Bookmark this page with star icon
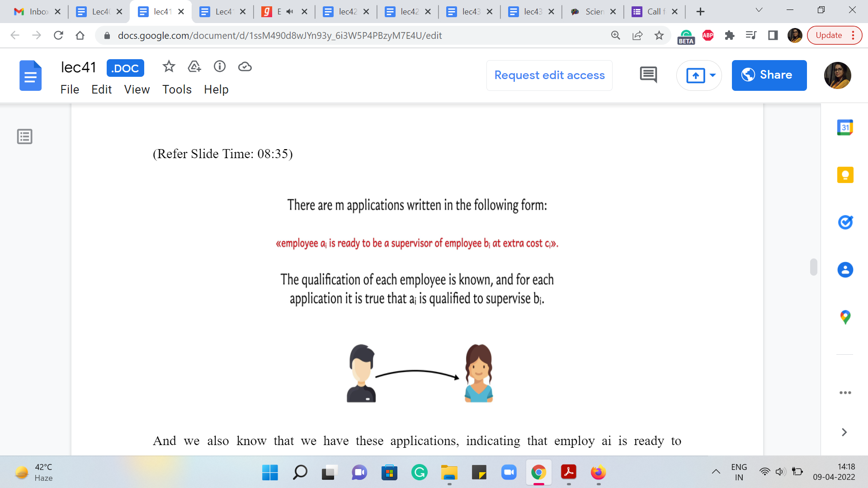The image size is (868, 488). click(x=659, y=35)
